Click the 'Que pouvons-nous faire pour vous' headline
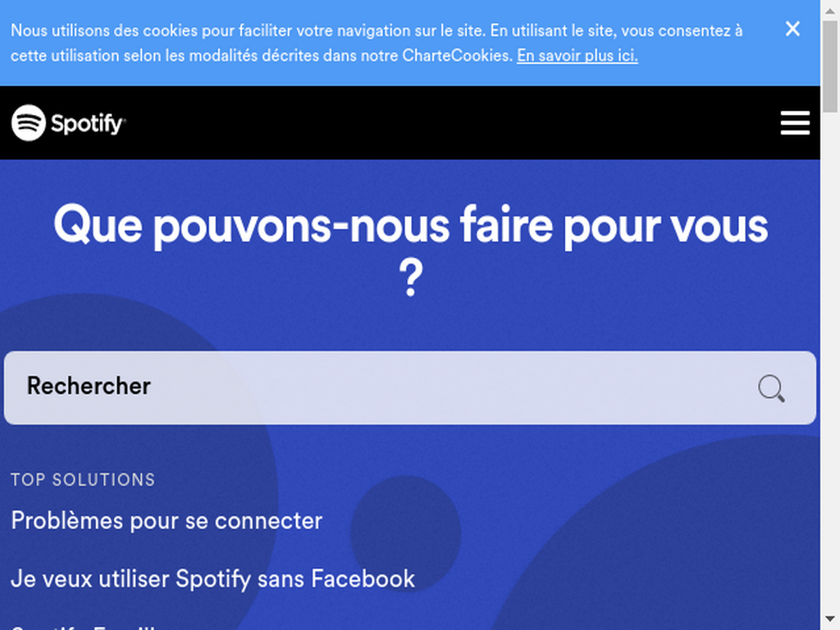 (410, 226)
